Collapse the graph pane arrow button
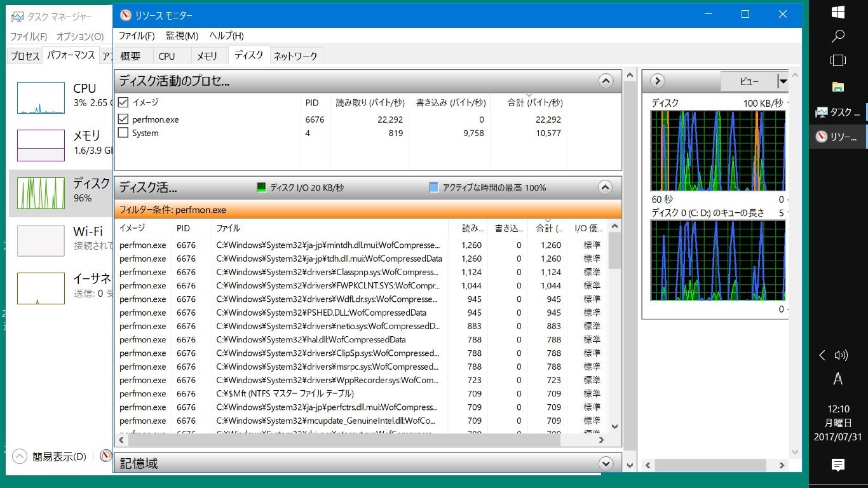The height and width of the screenshot is (488, 868). (x=658, y=81)
